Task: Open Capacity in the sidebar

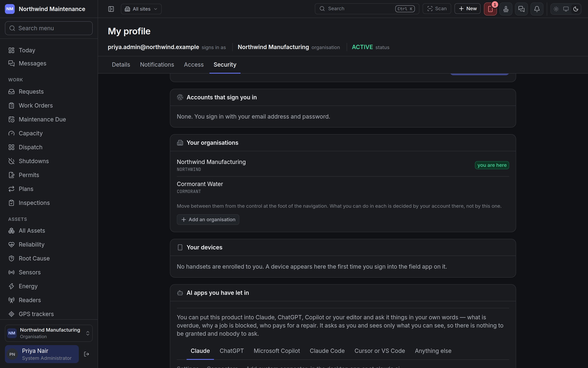Action: click(x=49, y=133)
